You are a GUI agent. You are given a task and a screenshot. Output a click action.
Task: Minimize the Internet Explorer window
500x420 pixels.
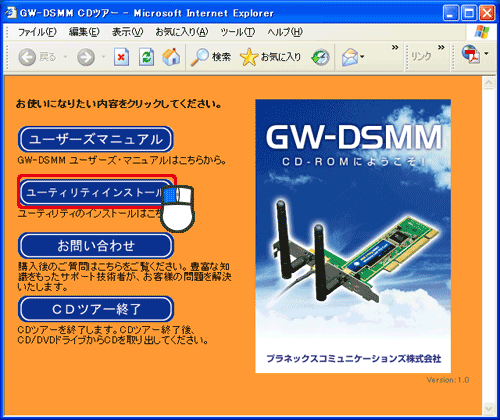tap(451, 13)
